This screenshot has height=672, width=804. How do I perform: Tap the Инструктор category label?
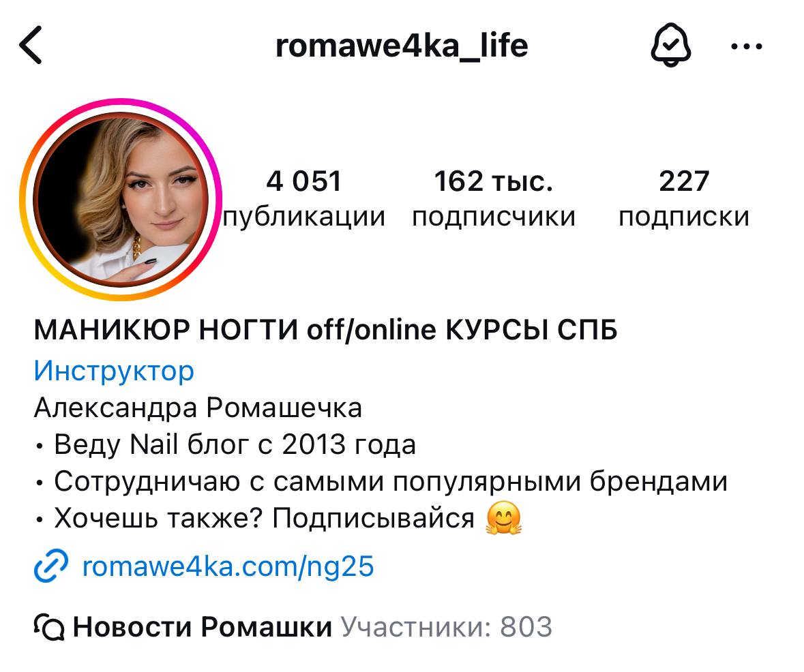[114, 371]
